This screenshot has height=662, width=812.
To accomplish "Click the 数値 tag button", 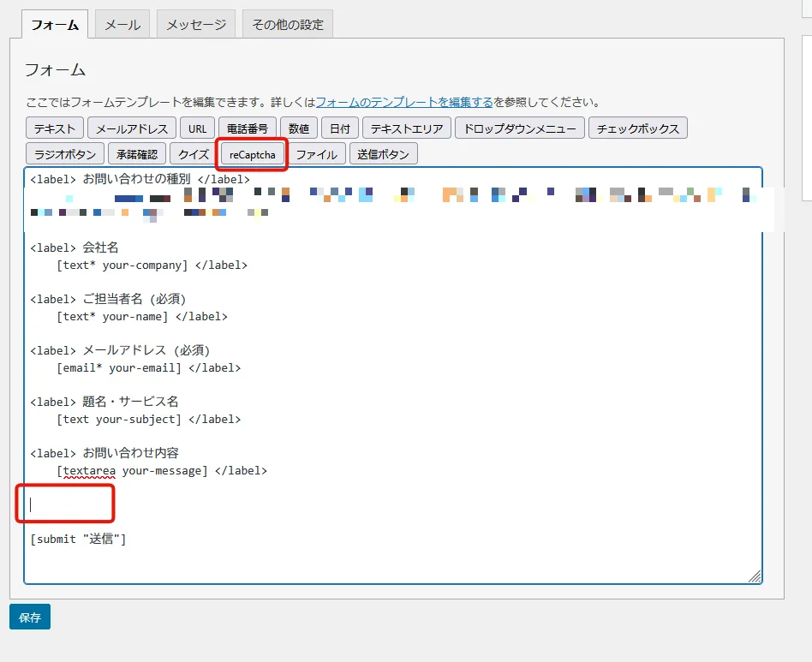I will (x=299, y=128).
